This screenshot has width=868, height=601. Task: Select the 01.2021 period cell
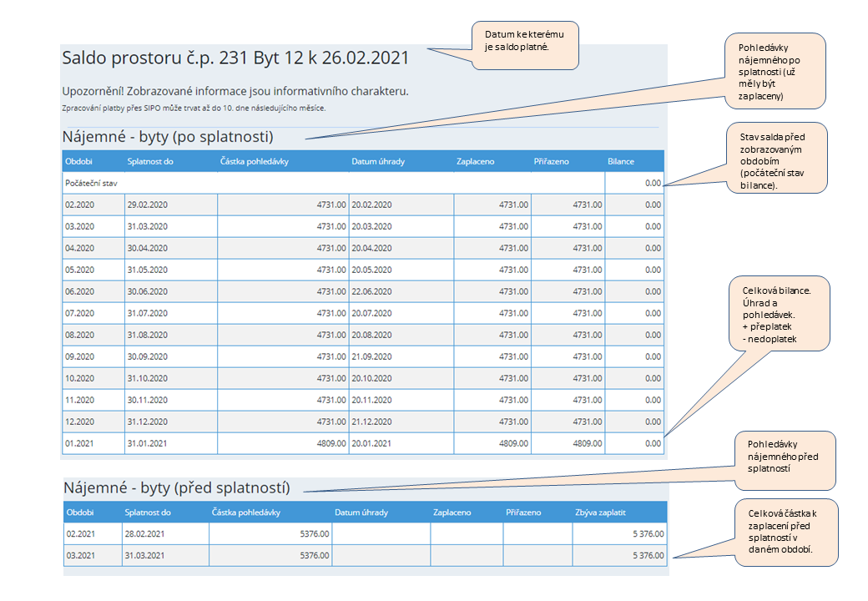pos(80,443)
